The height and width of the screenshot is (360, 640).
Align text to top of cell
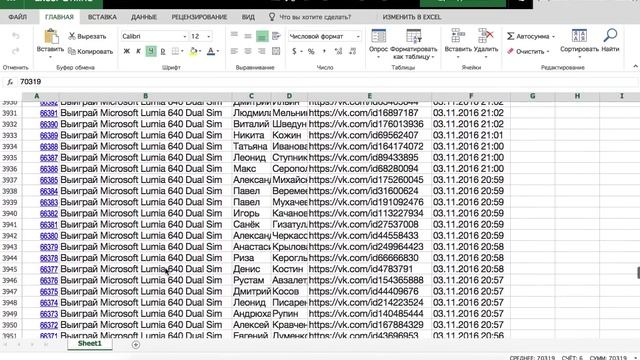click(234, 36)
